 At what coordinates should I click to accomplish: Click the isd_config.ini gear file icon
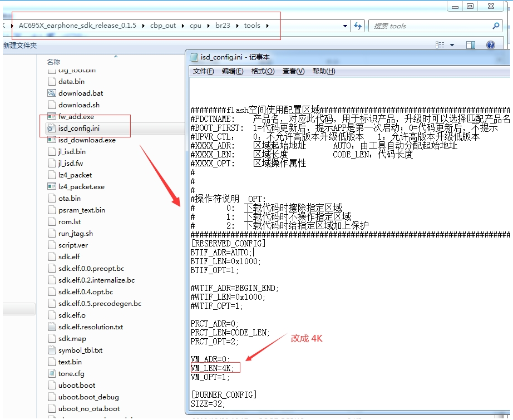tap(51, 128)
